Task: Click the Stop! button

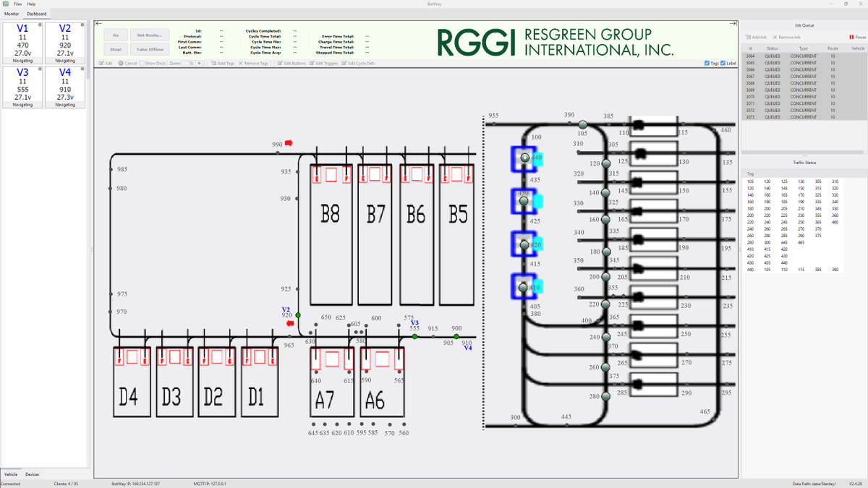Action: 115,49
